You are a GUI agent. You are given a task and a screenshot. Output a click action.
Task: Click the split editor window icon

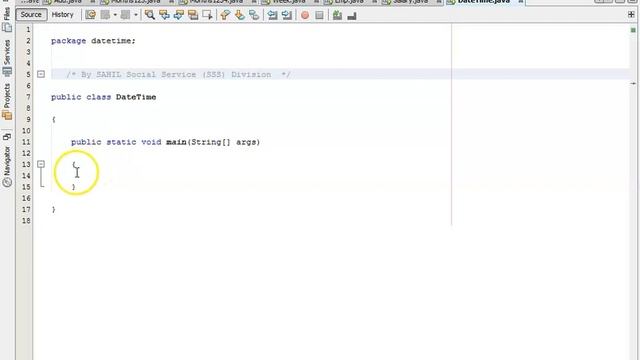631,15
